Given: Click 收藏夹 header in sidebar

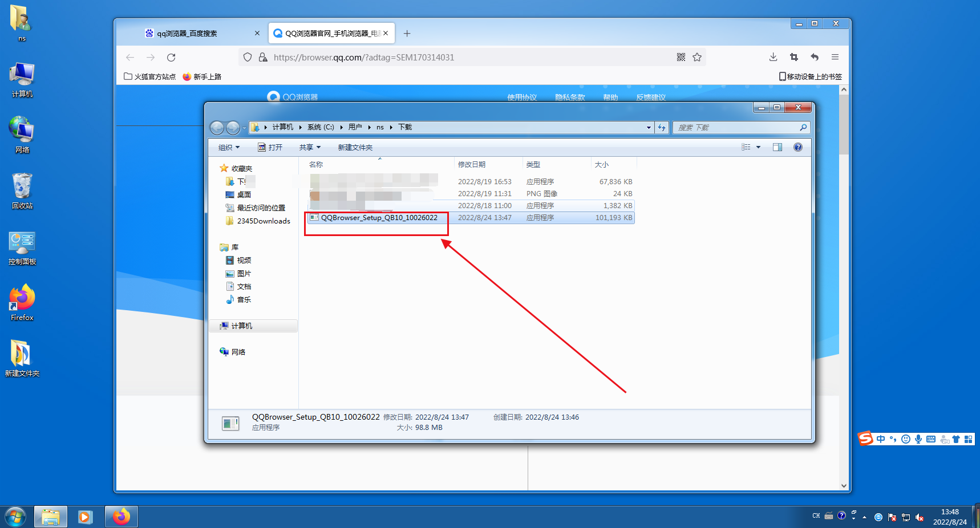Looking at the screenshot, I should point(236,169).
